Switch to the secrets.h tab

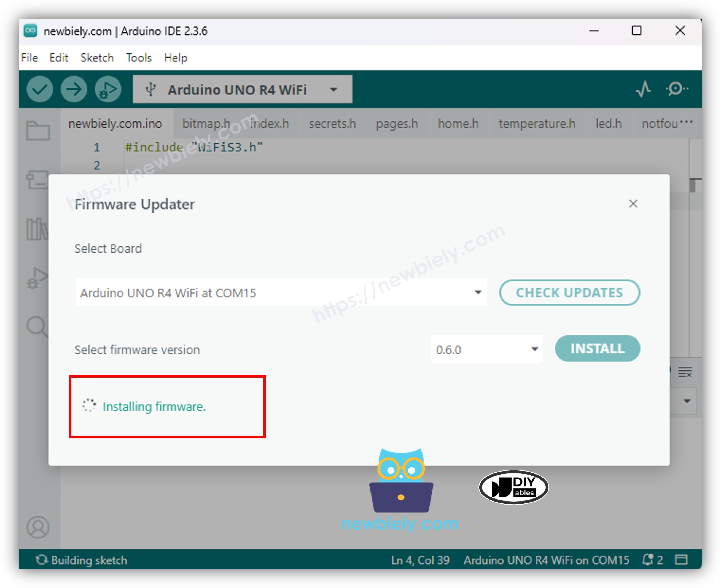[332, 124]
